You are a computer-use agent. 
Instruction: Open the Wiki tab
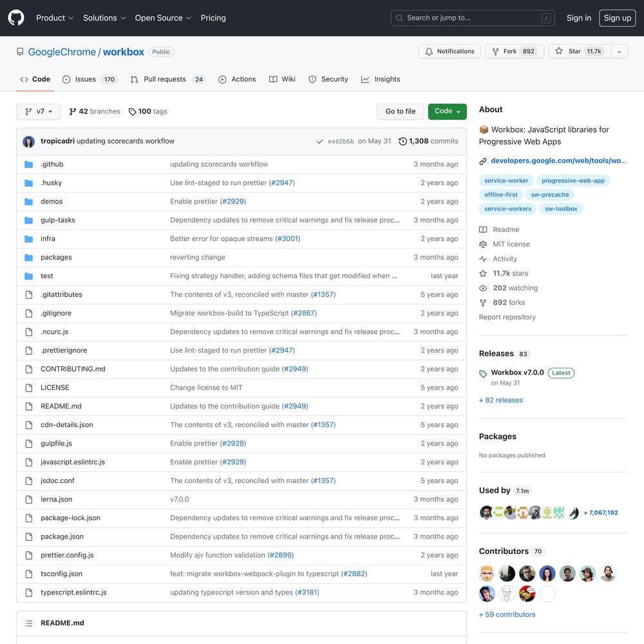point(282,79)
